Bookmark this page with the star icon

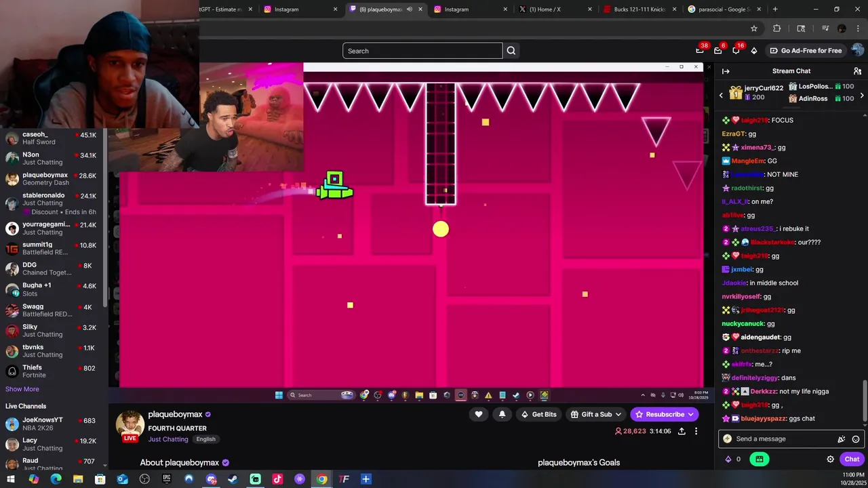point(753,28)
